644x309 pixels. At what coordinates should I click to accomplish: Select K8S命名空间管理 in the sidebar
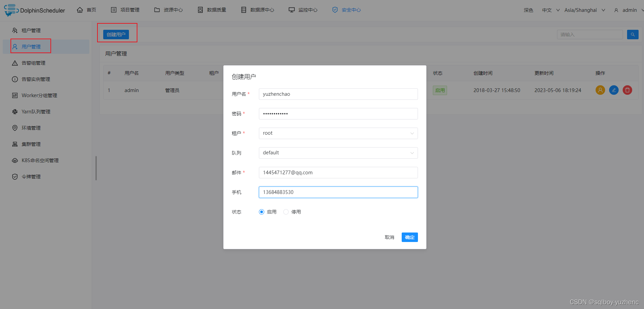[x=46, y=160]
